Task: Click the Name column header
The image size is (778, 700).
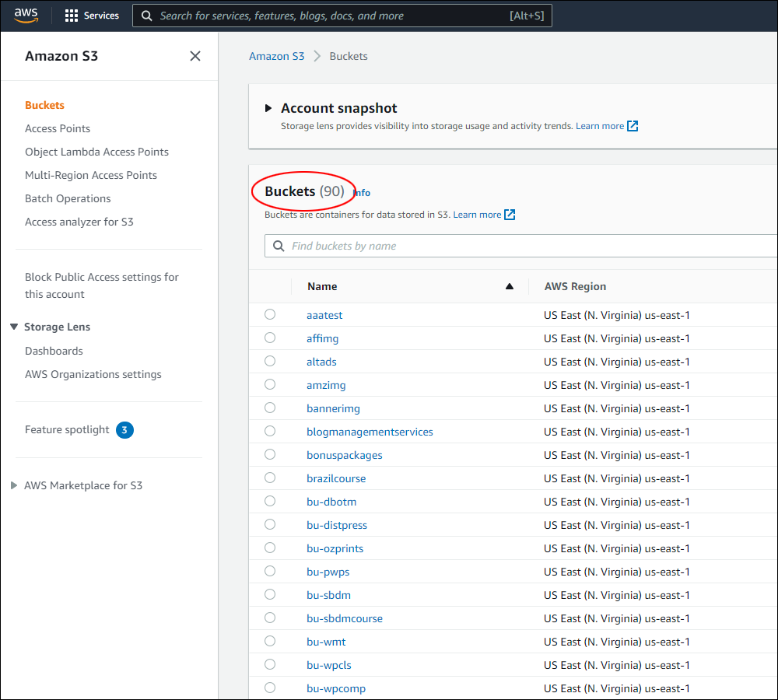Action: [322, 286]
